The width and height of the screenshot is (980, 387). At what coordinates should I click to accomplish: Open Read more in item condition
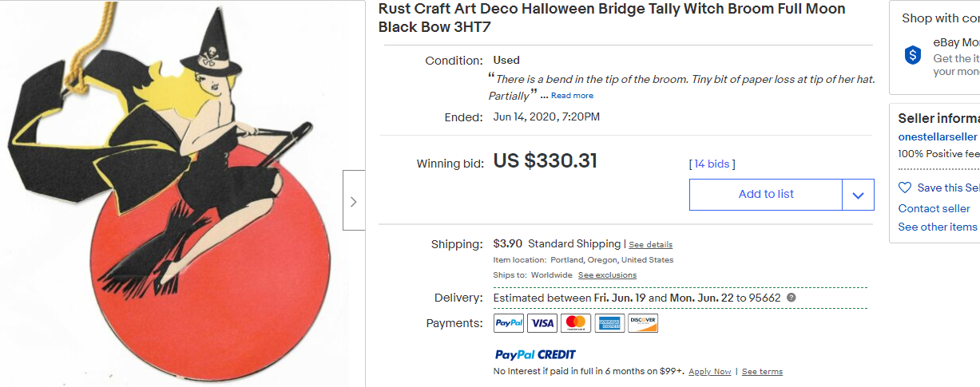point(572,96)
